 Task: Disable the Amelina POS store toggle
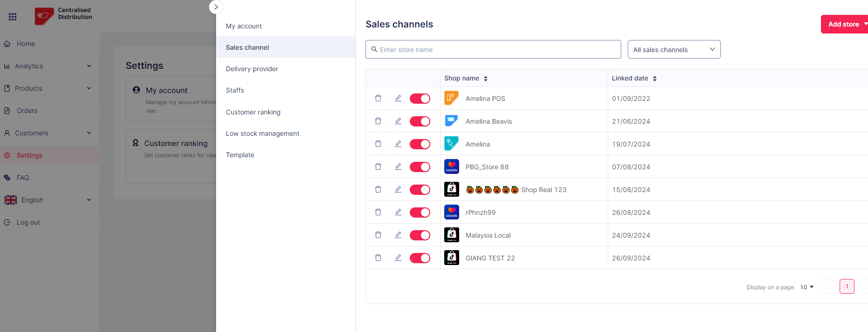pyautogui.click(x=420, y=99)
